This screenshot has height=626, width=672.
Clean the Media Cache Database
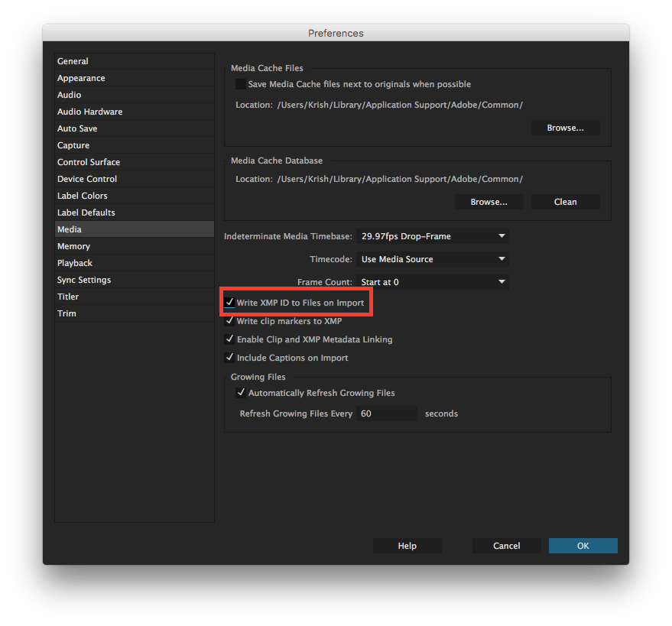565,202
